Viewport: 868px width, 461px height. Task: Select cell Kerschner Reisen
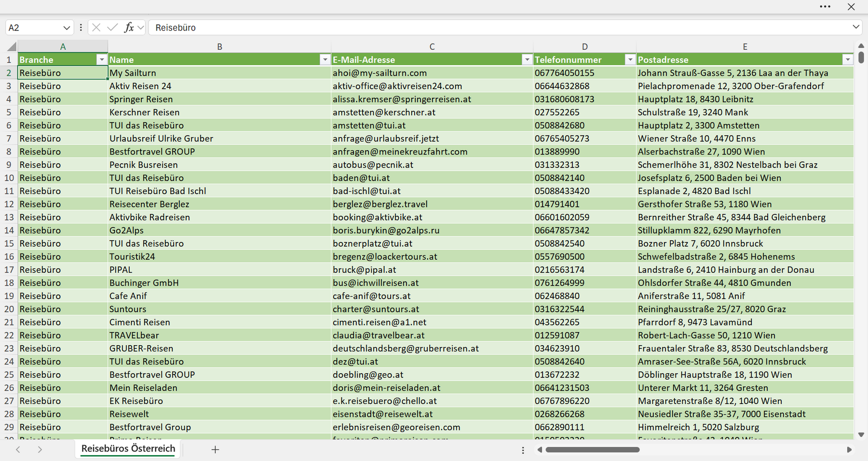(x=219, y=112)
